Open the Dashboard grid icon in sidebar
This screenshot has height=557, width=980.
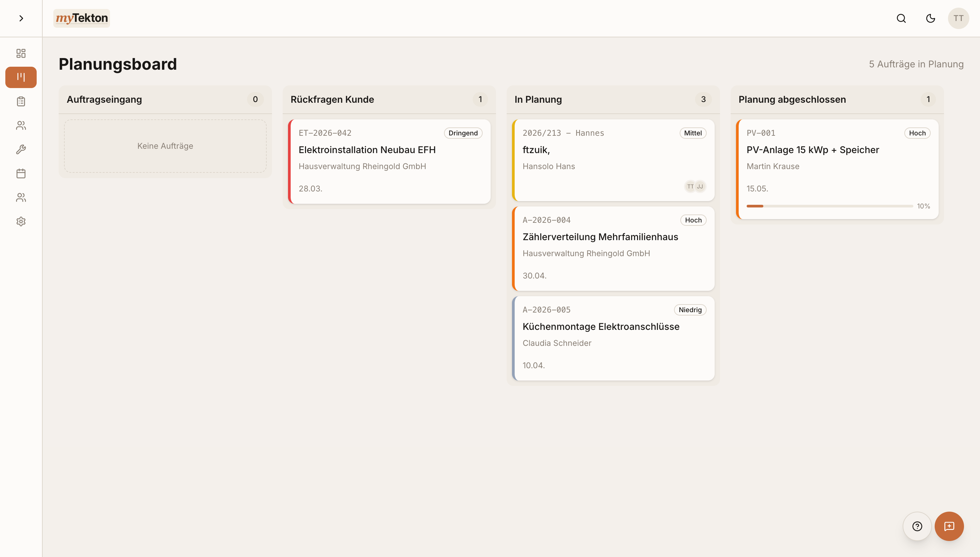tap(21, 53)
